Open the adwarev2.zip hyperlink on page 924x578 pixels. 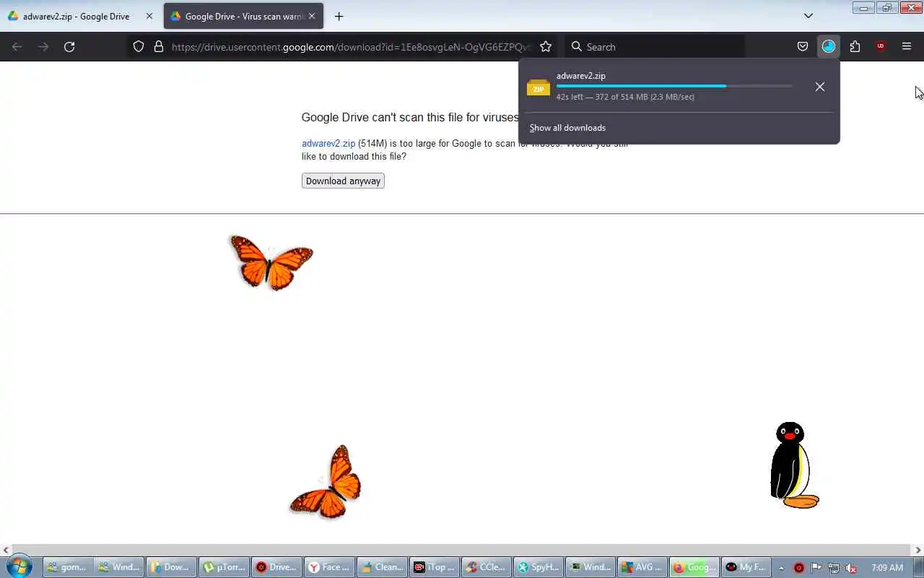click(x=328, y=143)
